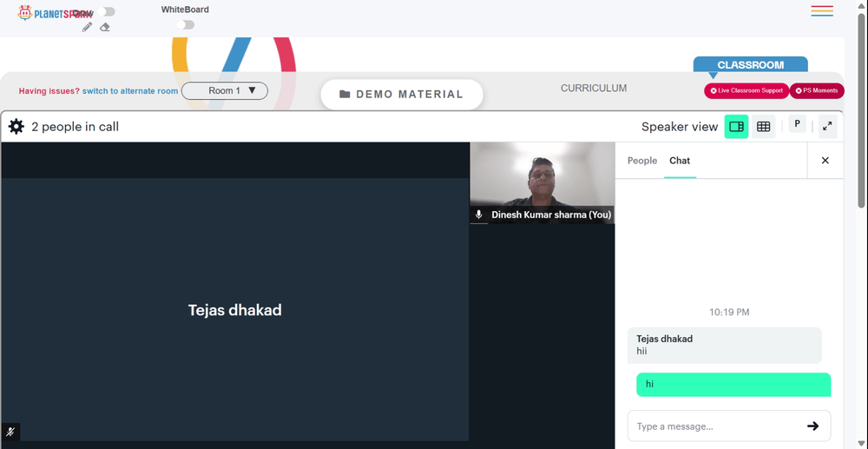Open call settings gear icon
This screenshot has width=868, height=449.
pyautogui.click(x=16, y=127)
